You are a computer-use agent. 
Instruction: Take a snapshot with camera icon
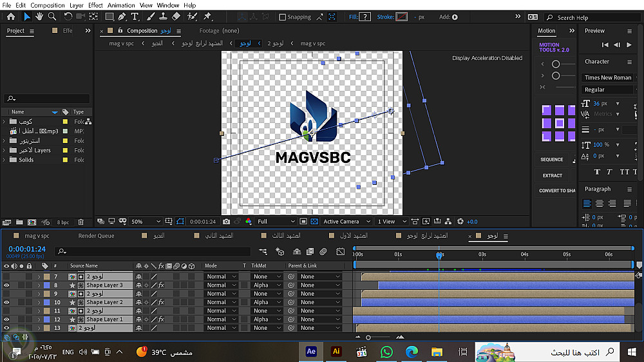(x=226, y=222)
